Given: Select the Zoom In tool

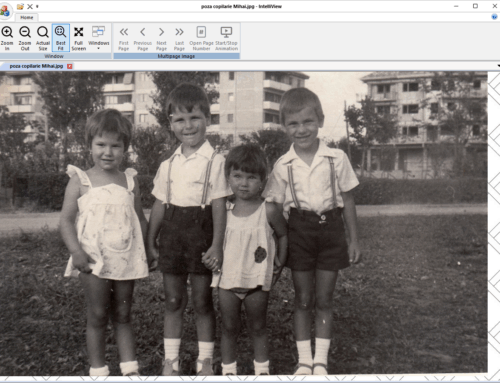Looking at the screenshot, I should coord(7,38).
